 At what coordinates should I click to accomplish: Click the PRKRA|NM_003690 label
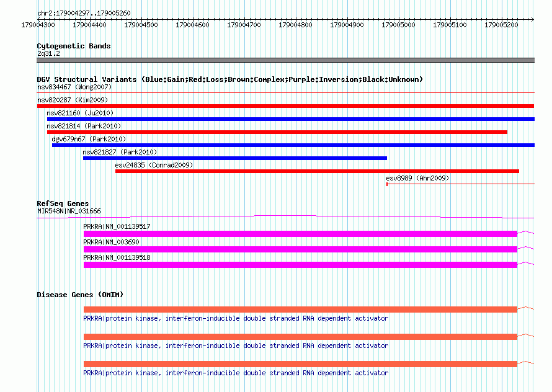point(111,242)
